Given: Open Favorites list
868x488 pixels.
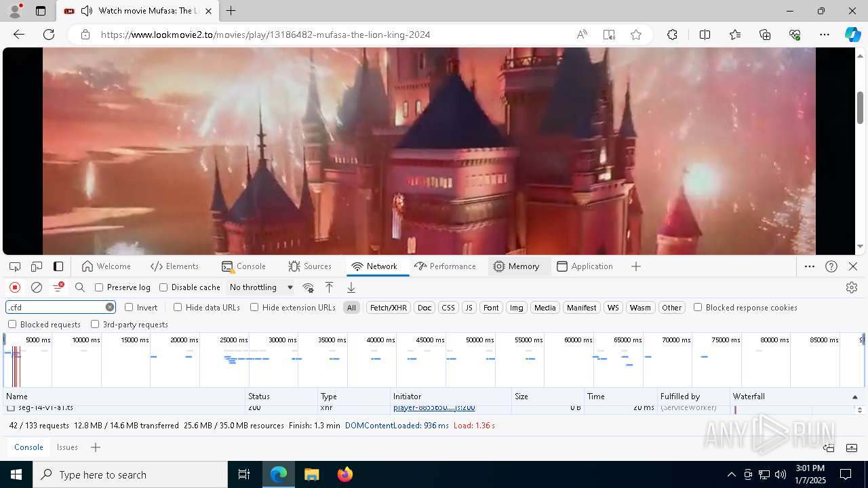Looking at the screenshot, I should [x=735, y=35].
